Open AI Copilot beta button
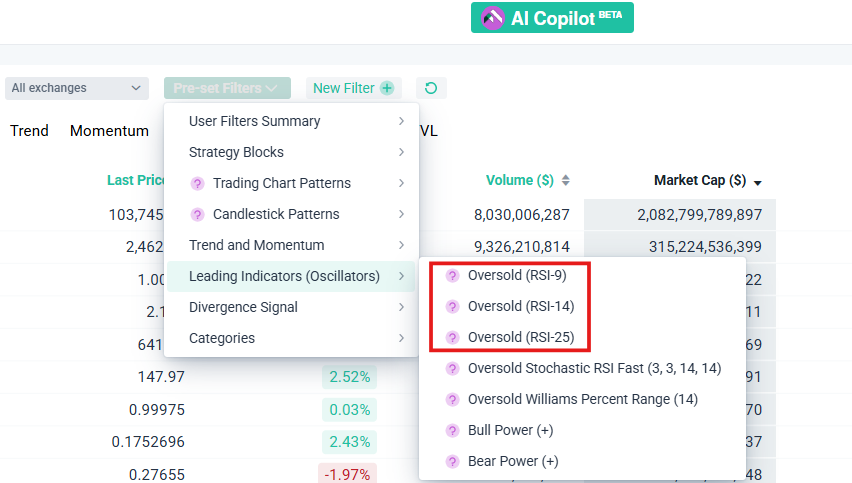 click(552, 17)
